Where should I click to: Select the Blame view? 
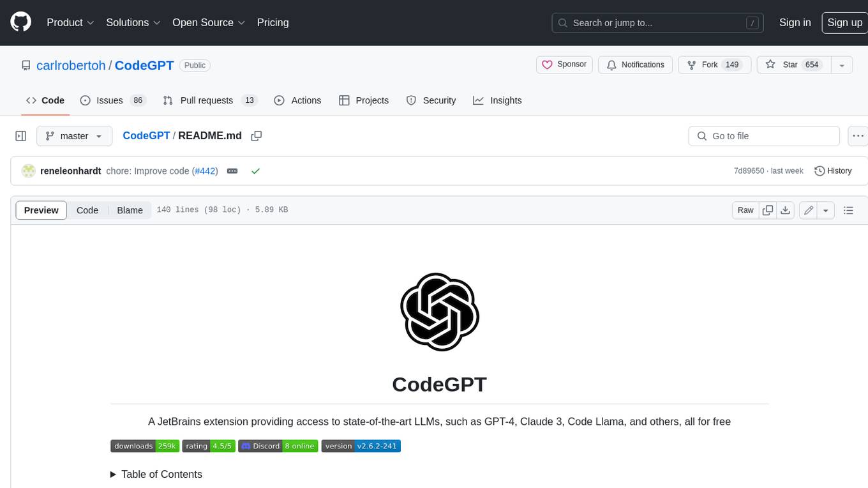pos(130,210)
